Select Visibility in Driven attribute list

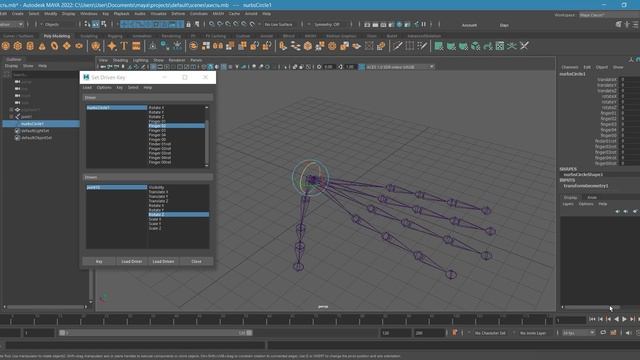(178, 187)
